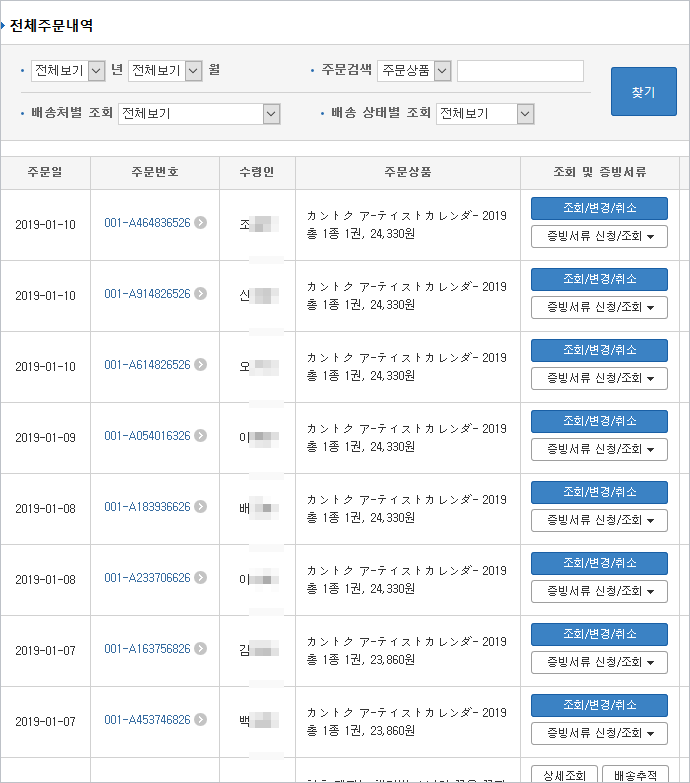Click the order search text field
690x783 pixels.
[x=520, y=71]
